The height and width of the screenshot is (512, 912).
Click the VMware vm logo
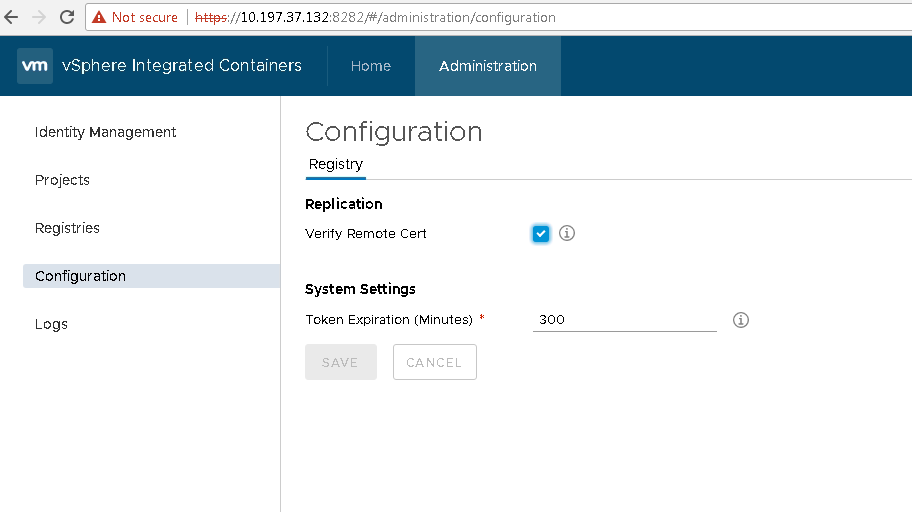click(35, 66)
